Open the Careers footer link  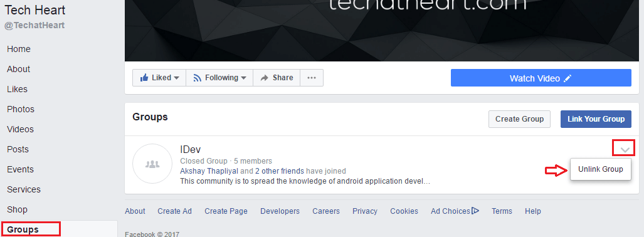(326, 211)
